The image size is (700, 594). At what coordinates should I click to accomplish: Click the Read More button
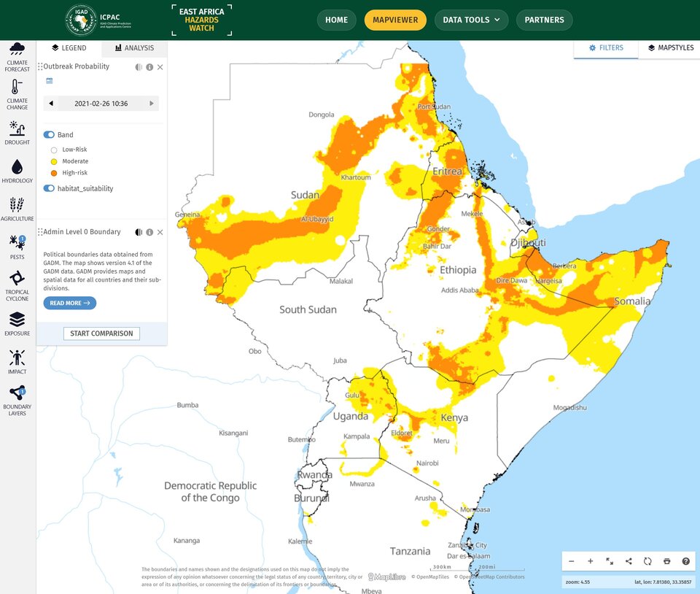pyautogui.click(x=69, y=303)
